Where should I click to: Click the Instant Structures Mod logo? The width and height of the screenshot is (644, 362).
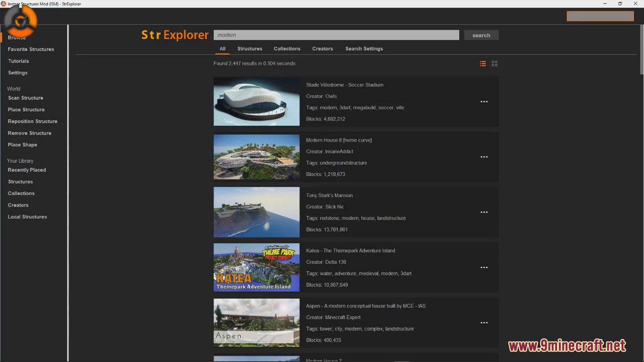pos(21,21)
